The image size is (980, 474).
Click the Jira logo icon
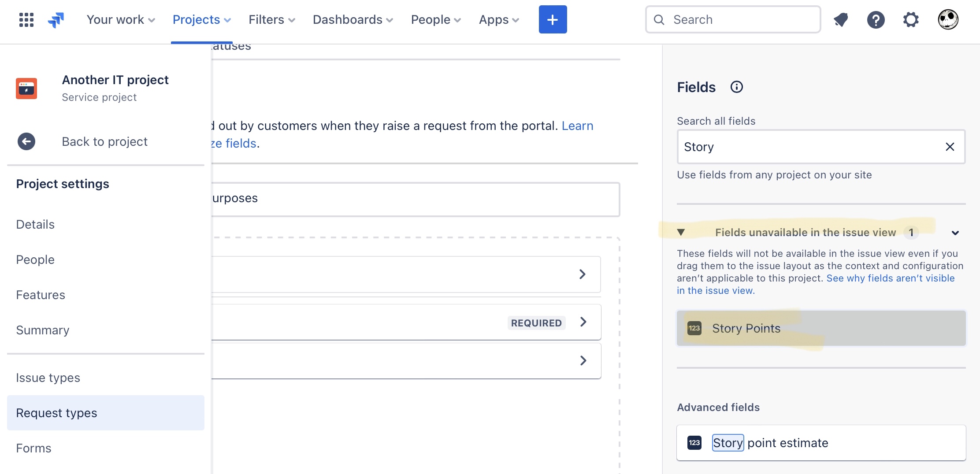pos(56,19)
